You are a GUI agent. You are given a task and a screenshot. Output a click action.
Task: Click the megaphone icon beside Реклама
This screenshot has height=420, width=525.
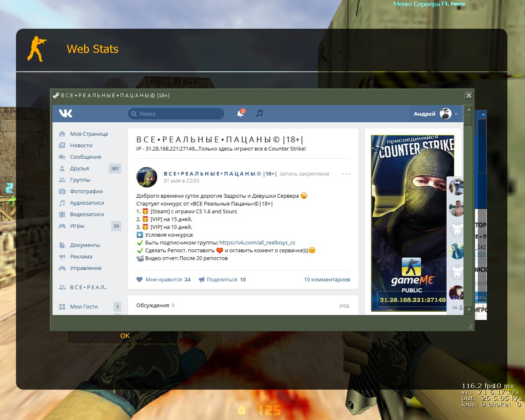62,256
